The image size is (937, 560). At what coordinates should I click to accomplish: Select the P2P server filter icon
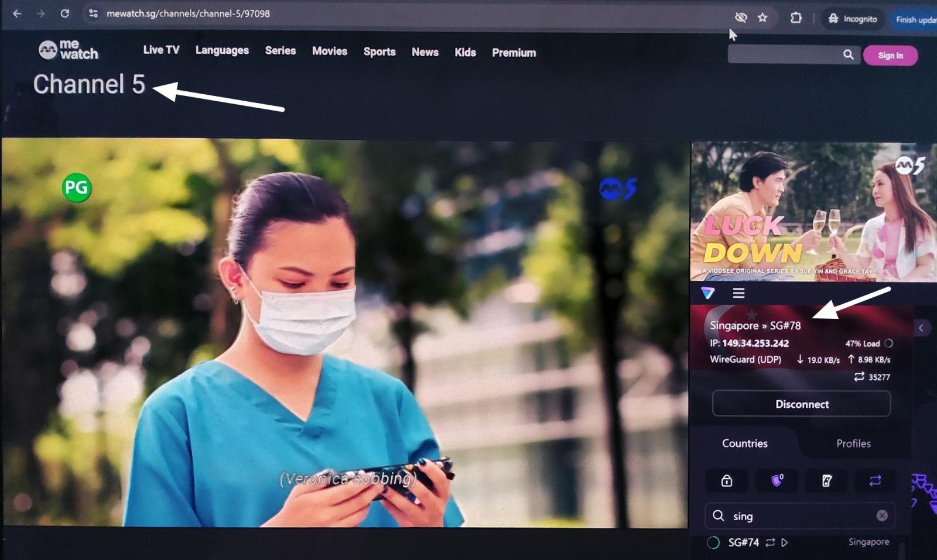point(827,480)
